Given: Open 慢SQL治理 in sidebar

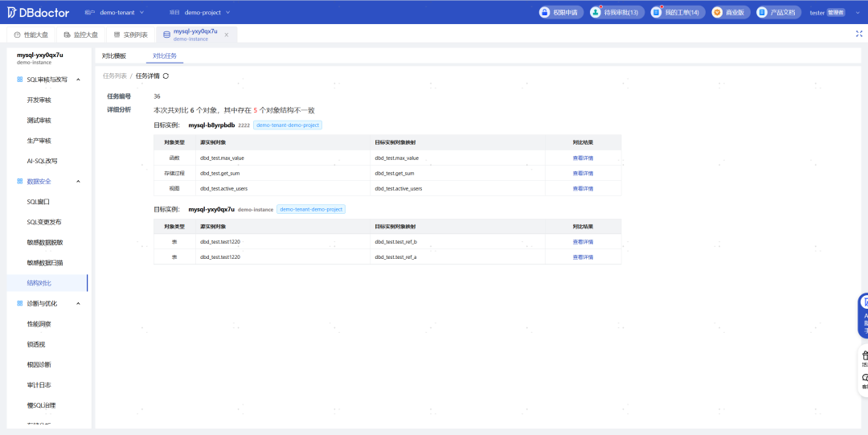Looking at the screenshot, I should (x=41, y=405).
